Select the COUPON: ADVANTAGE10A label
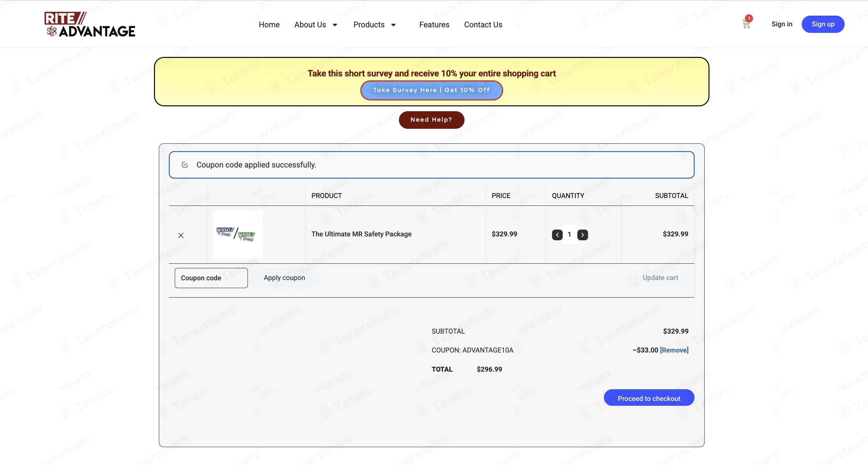The height and width of the screenshot is (465, 868). click(472, 350)
